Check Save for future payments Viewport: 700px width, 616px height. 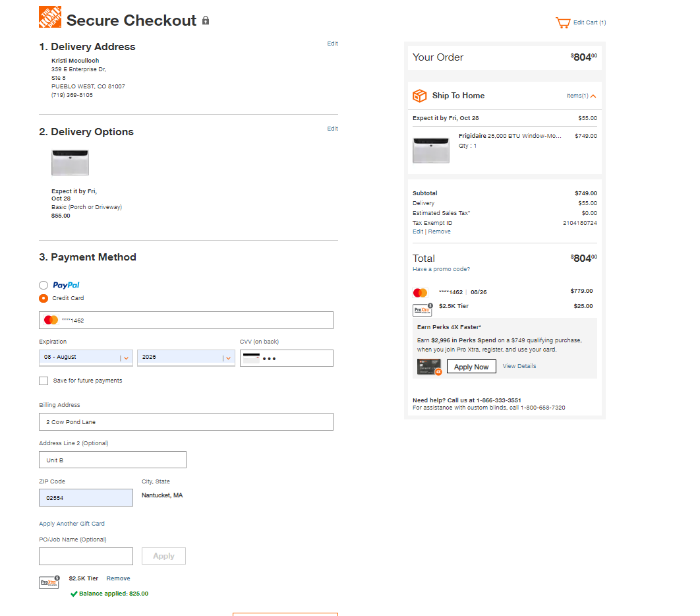point(44,381)
